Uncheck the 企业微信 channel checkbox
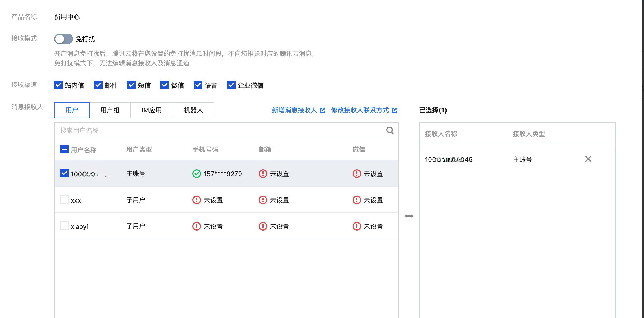Viewport: 644px width, 318px height. point(231,85)
